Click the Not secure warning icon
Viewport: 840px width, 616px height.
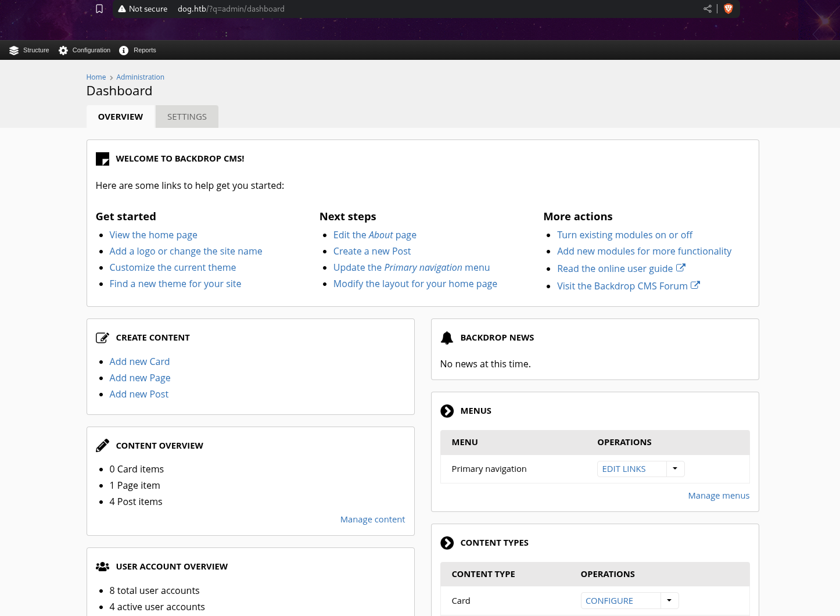pyautogui.click(x=122, y=9)
